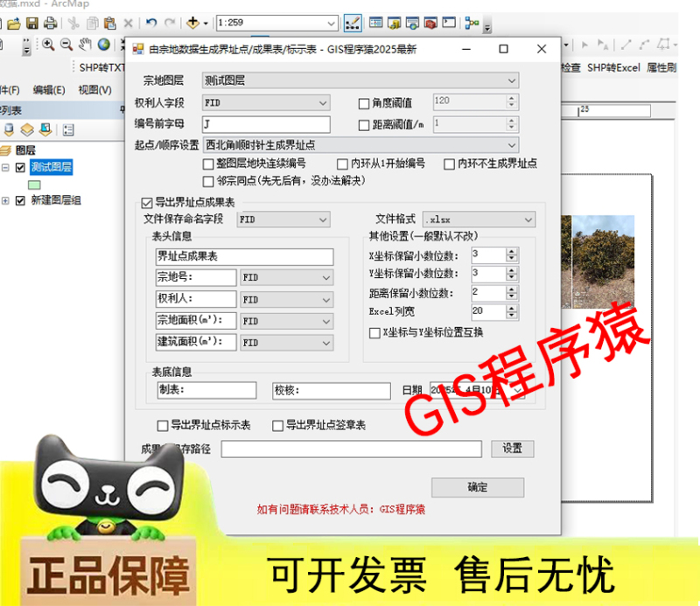Click the 设置 path button
700x606 pixels.
pos(513,449)
